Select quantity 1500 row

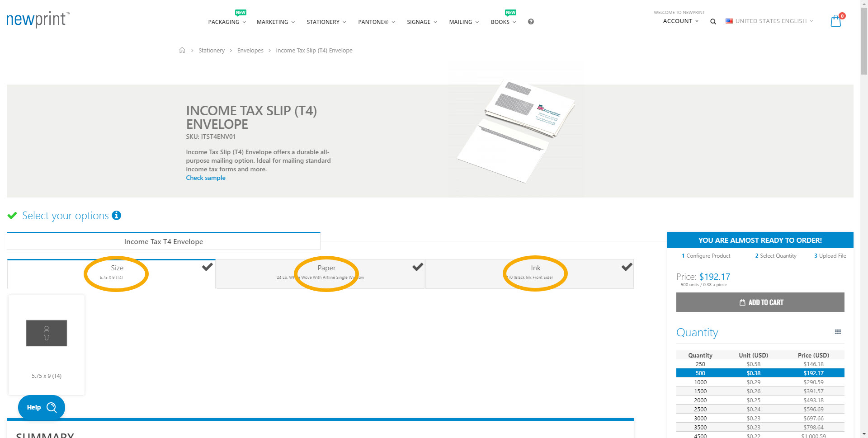click(760, 391)
